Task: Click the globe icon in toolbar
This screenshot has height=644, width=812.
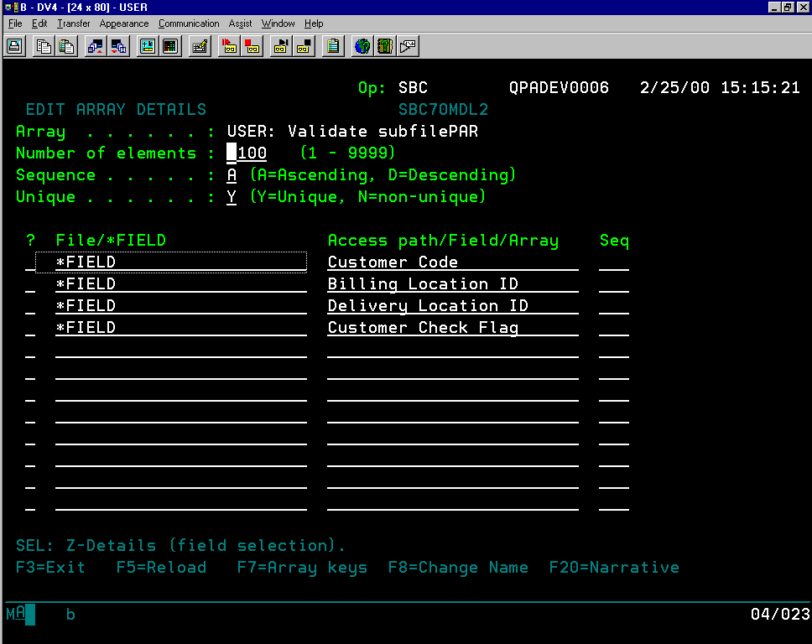Action: (x=362, y=46)
